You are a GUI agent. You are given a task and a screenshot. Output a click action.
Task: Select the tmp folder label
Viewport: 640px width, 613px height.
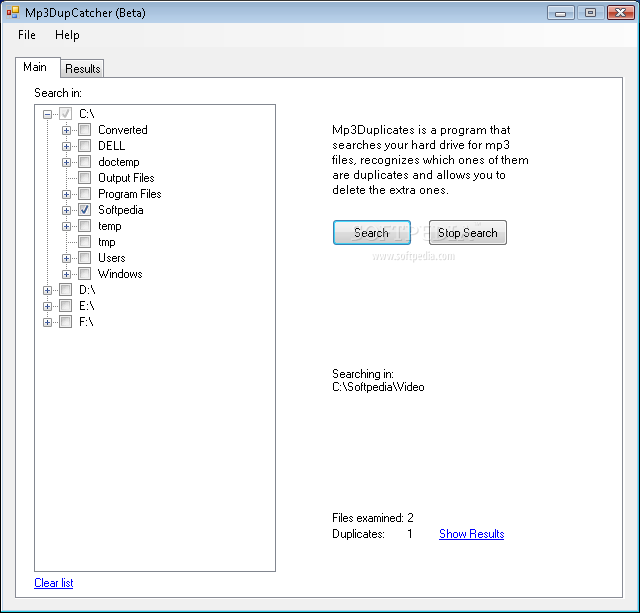[x=107, y=242]
